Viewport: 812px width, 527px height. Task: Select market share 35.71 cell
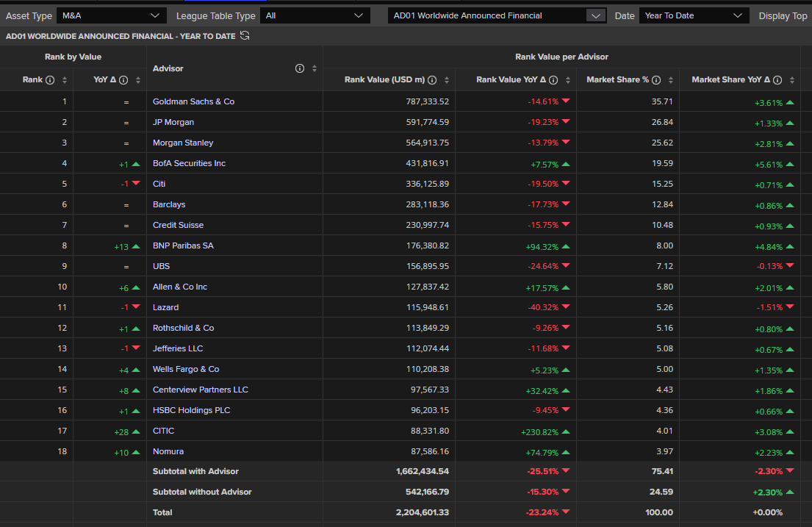[x=662, y=101]
